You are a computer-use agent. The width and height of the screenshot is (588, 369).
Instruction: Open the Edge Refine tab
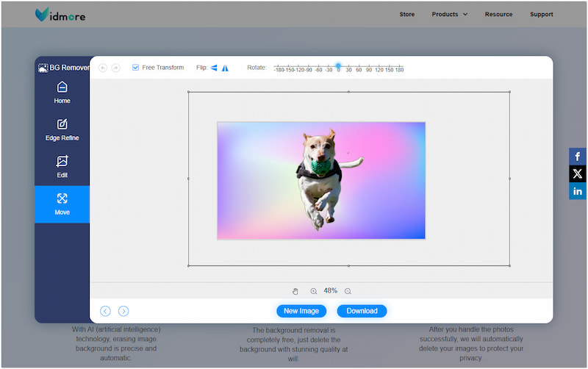[62, 129]
